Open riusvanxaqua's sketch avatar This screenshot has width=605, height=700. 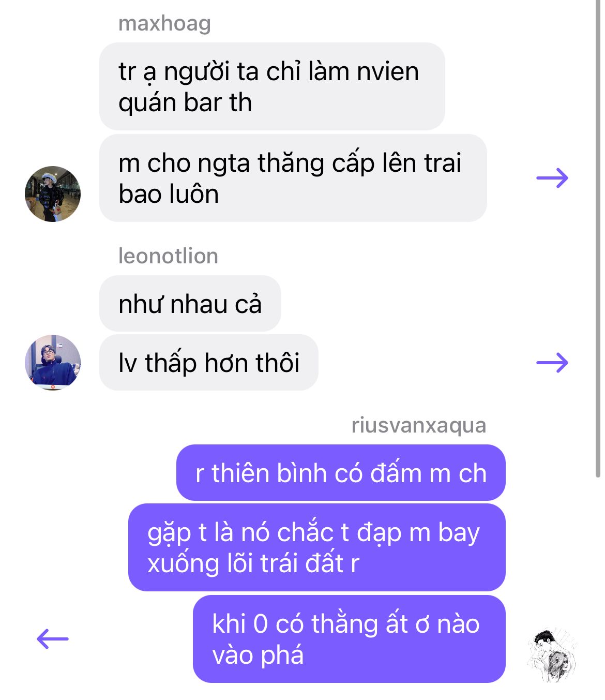tap(552, 655)
